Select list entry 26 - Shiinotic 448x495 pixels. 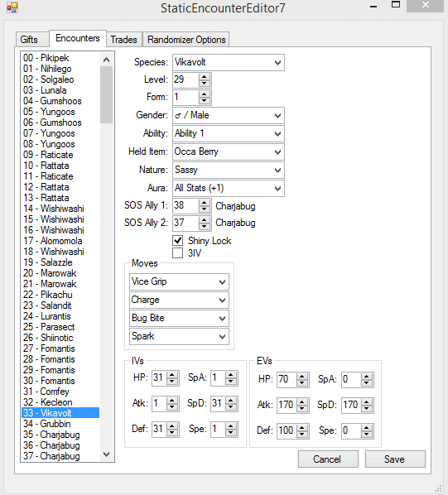(x=60, y=338)
